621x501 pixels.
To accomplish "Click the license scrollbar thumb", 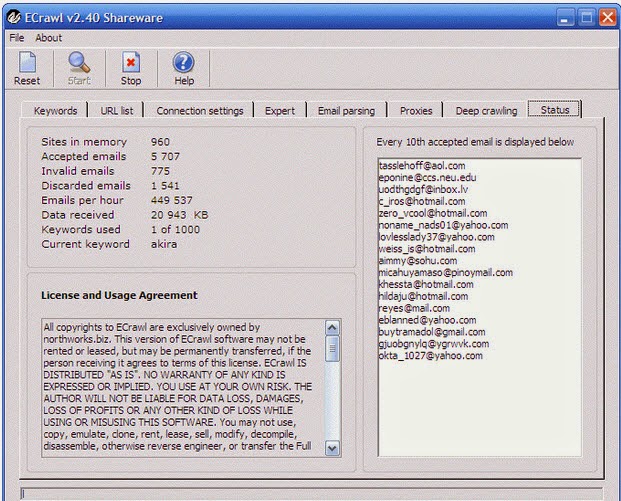I will 332,349.
